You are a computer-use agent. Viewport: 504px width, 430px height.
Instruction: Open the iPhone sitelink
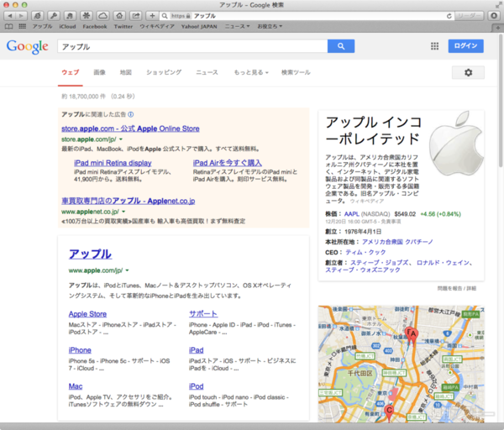(x=80, y=350)
